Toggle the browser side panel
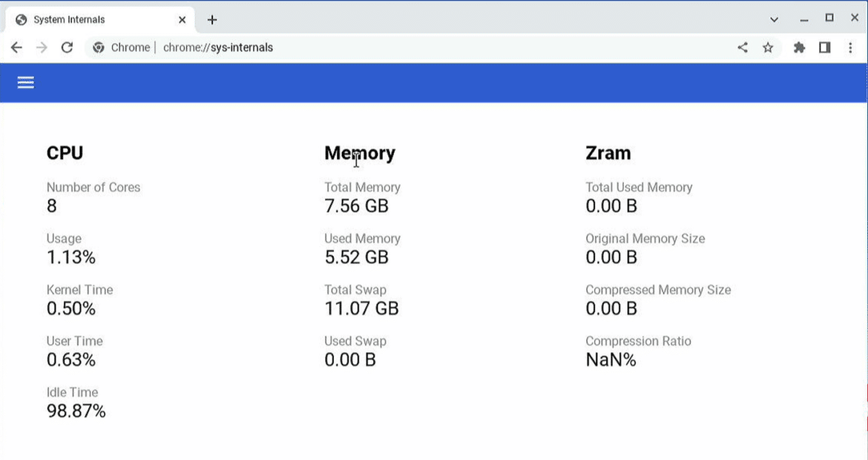This screenshot has width=868, height=460. (825, 47)
